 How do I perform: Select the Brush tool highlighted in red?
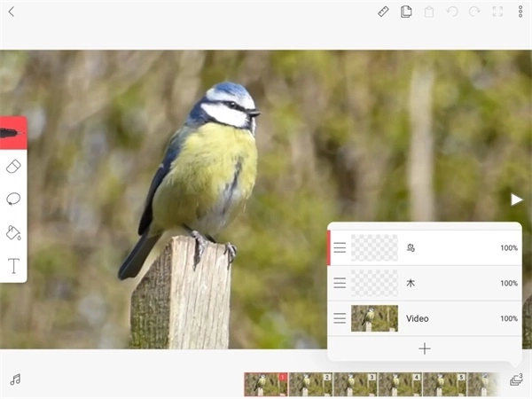(x=12, y=132)
